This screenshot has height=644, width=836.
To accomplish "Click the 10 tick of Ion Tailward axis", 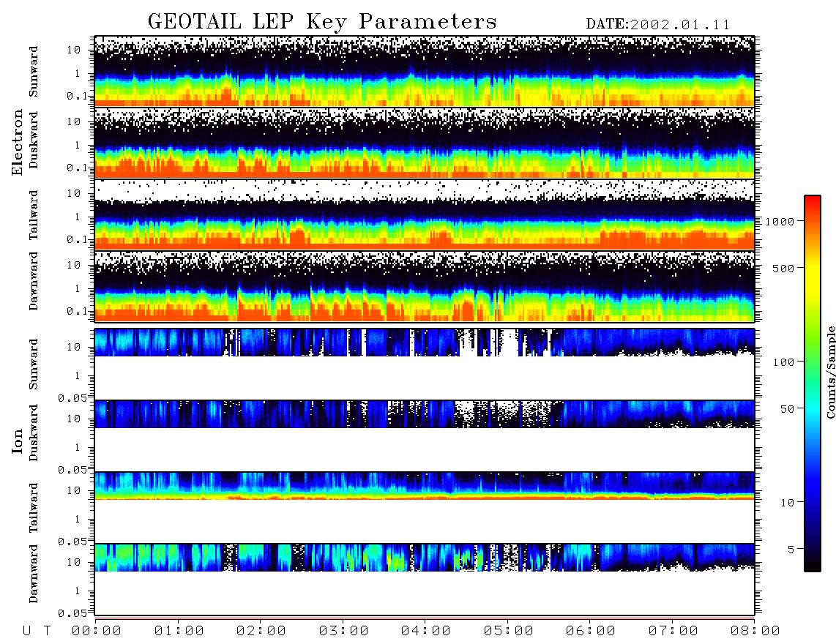I will pyautogui.click(x=74, y=490).
